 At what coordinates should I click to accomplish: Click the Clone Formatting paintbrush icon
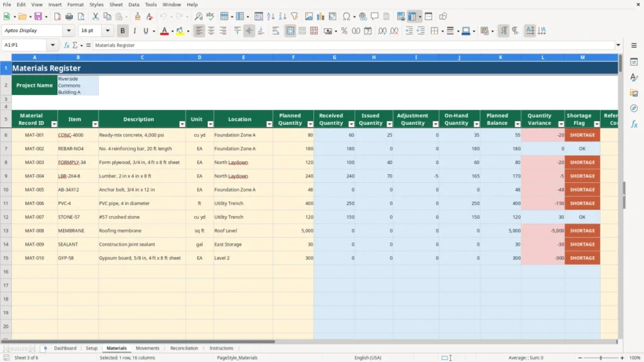click(137, 16)
